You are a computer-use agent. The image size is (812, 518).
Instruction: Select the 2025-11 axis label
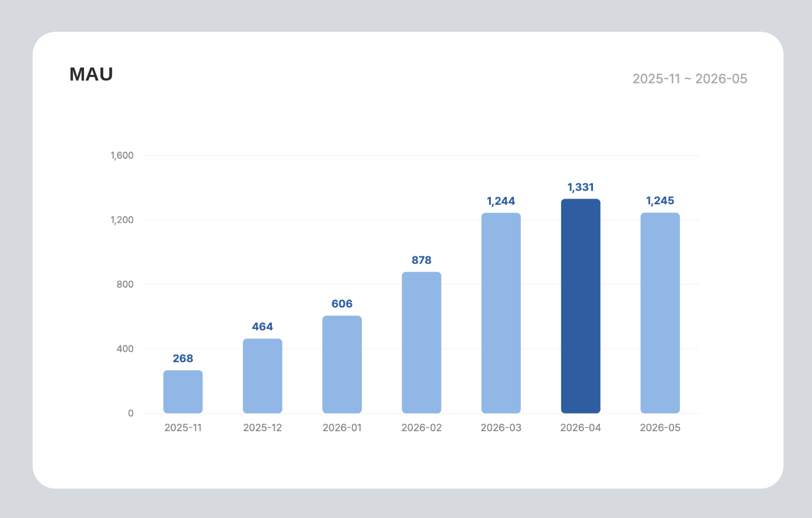(x=183, y=428)
